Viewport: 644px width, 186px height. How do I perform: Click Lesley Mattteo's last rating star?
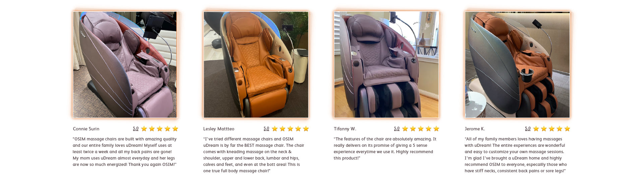[x=306, y=129]
